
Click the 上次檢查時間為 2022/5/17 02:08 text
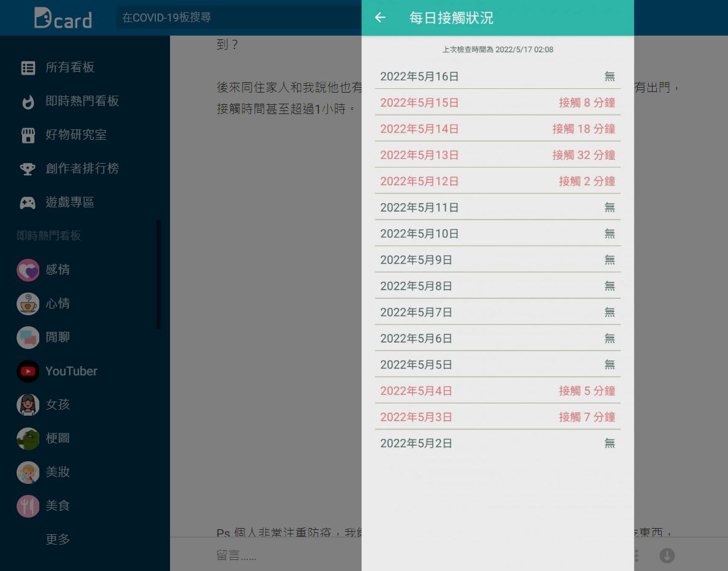[x=498, y=50]
